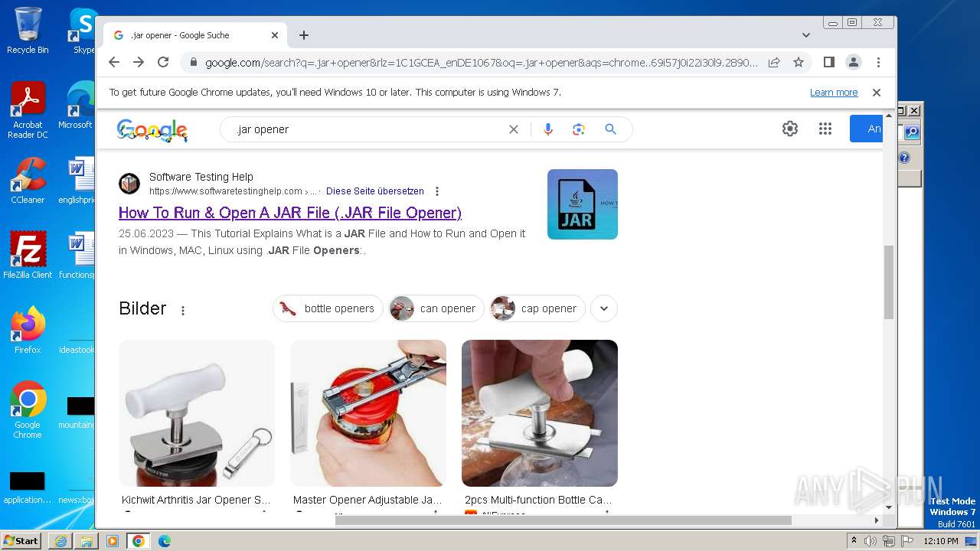Open CCleaner desktop icon
Image resolution: width=980 pixels, height=551 pixels.
(x=28, y=180)
